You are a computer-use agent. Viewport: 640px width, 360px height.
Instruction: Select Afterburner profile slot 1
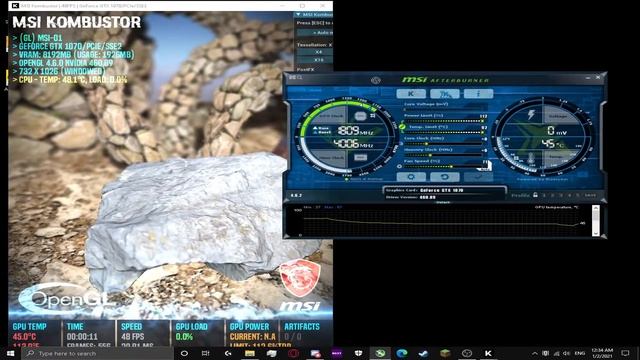click(x=544, y=196)
